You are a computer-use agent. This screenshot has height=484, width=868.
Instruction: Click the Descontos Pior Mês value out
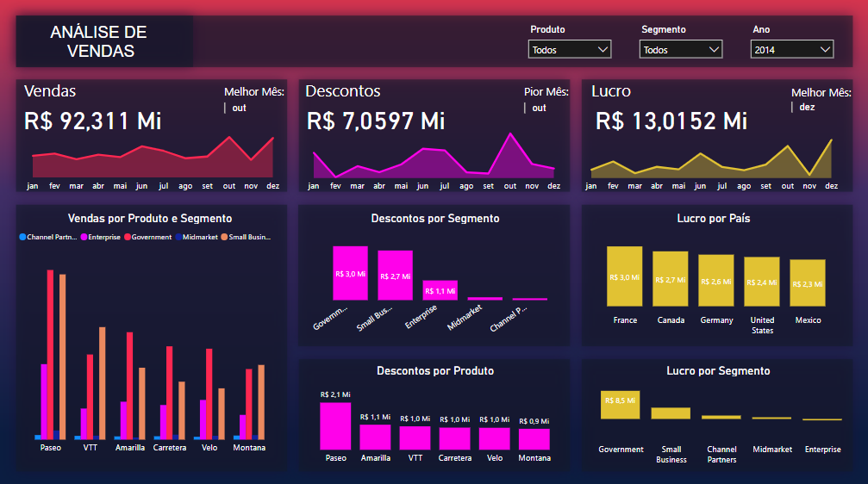[540, 108]
